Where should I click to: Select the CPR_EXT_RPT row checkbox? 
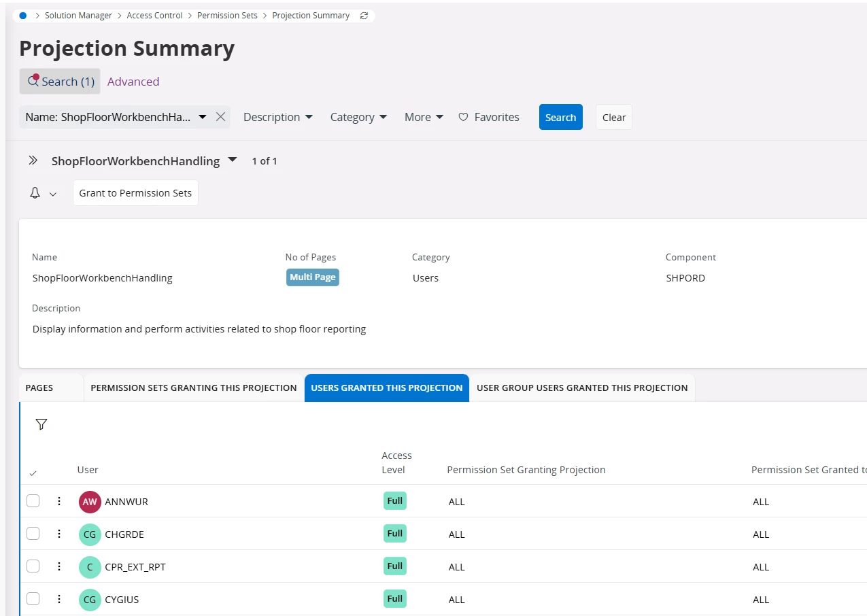click(x=33, y=566)
